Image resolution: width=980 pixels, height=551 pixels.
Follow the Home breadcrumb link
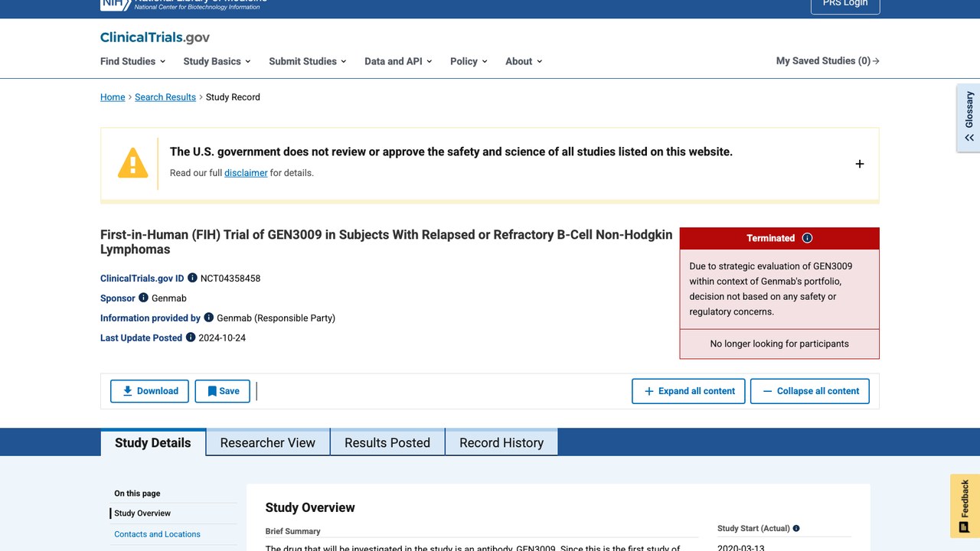(113, 97)
